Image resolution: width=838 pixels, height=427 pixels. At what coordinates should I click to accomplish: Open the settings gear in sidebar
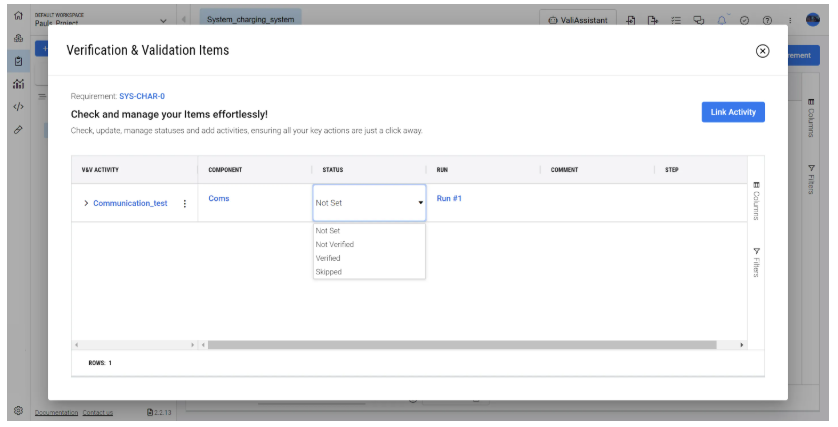click(18, 411)
